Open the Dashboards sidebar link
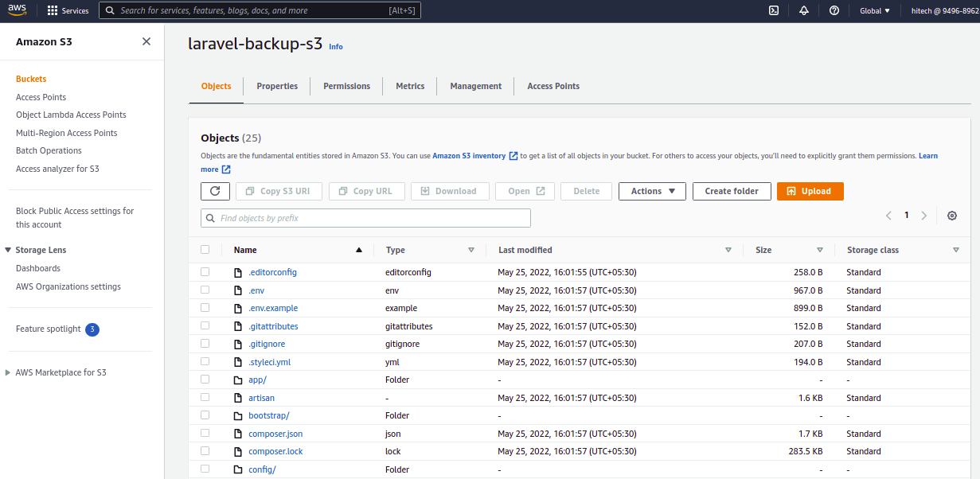 coord(38,268)
